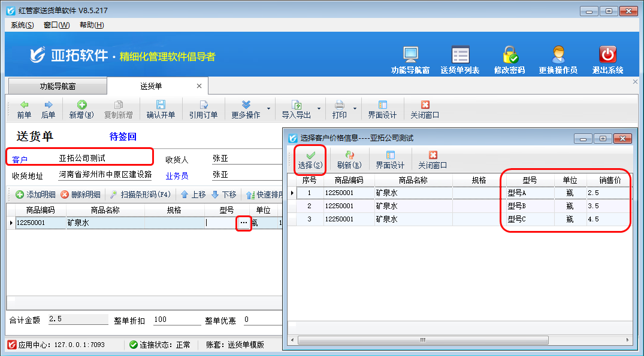Expand the 打印 dropdown arrow
This screenshot has width=644, height=356.
[355, 109]
